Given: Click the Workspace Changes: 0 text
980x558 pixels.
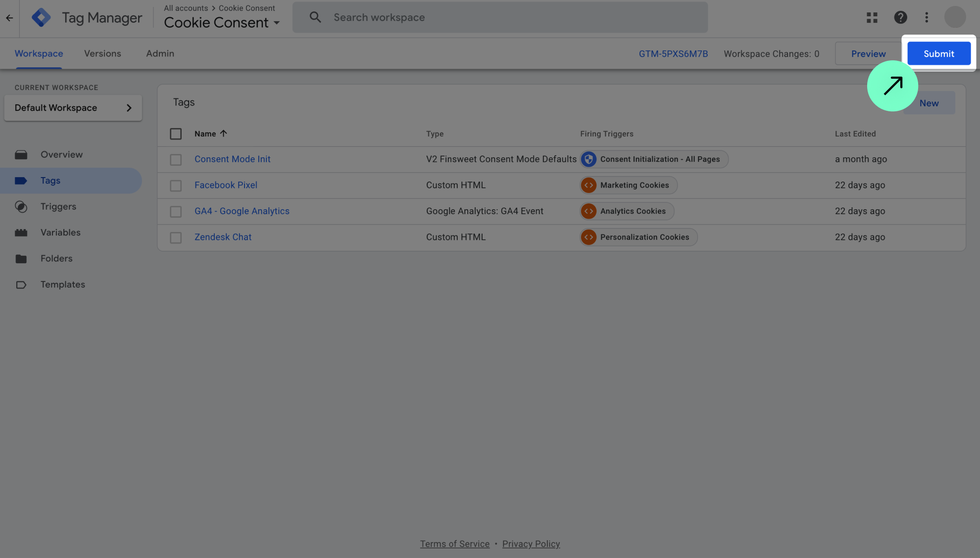Looking at the screenshot, I should tap(771, 54).
